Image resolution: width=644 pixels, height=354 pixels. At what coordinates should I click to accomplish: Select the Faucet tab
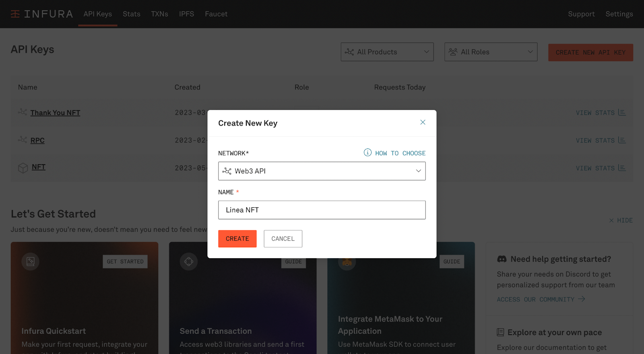click(216, 14)
